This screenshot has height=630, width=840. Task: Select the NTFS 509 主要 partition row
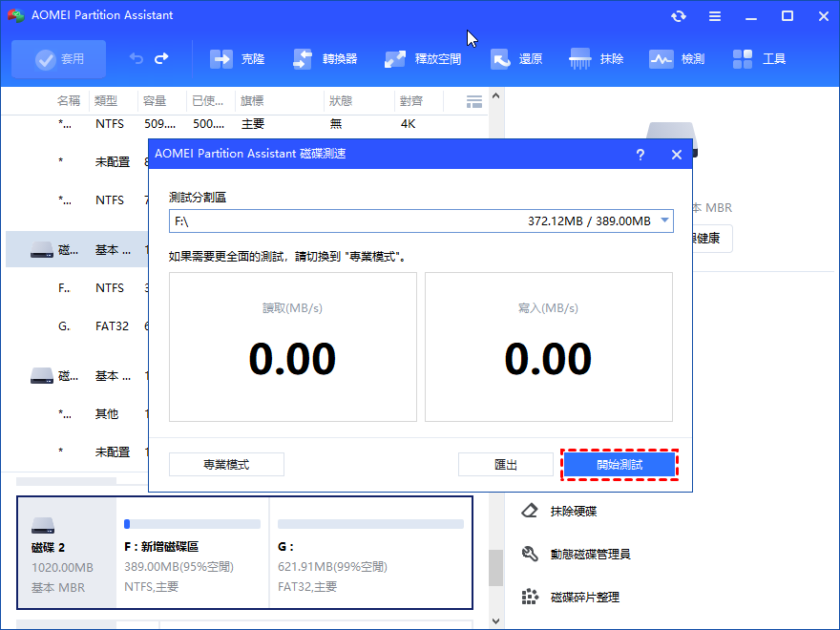[244, 124]
